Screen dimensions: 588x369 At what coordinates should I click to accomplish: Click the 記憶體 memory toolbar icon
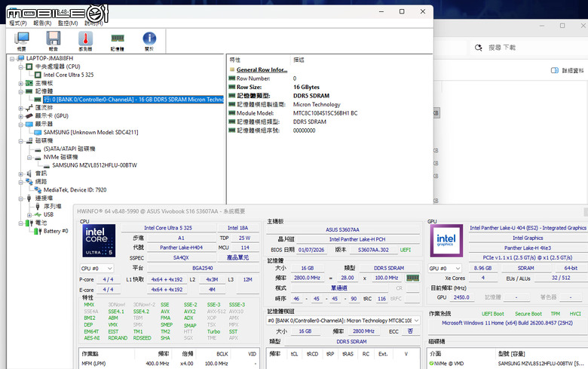coord(118,41)
